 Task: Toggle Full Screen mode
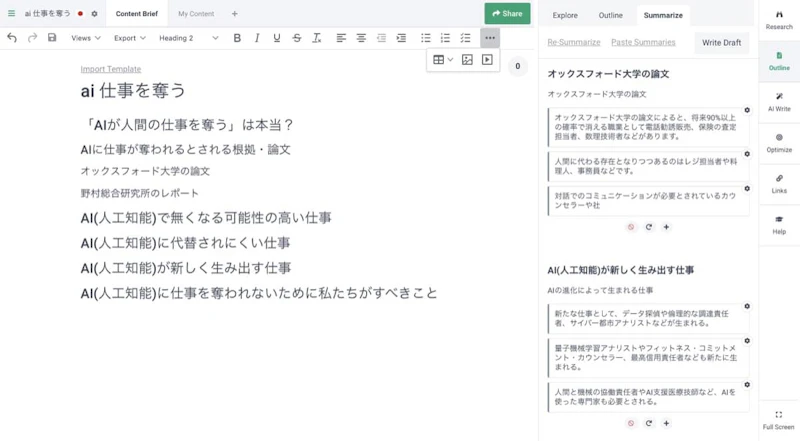(779, 420)
